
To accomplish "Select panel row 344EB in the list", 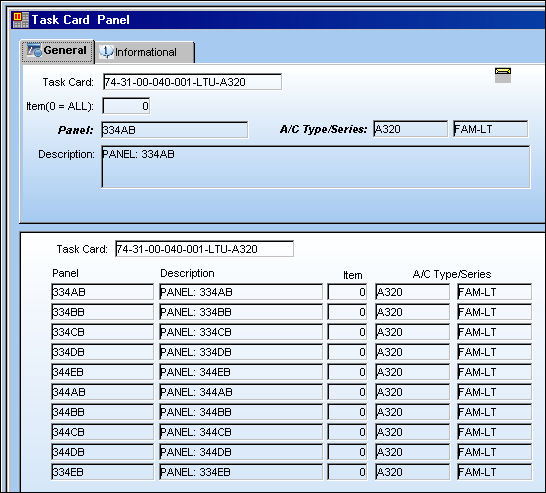I will [102, 372].
